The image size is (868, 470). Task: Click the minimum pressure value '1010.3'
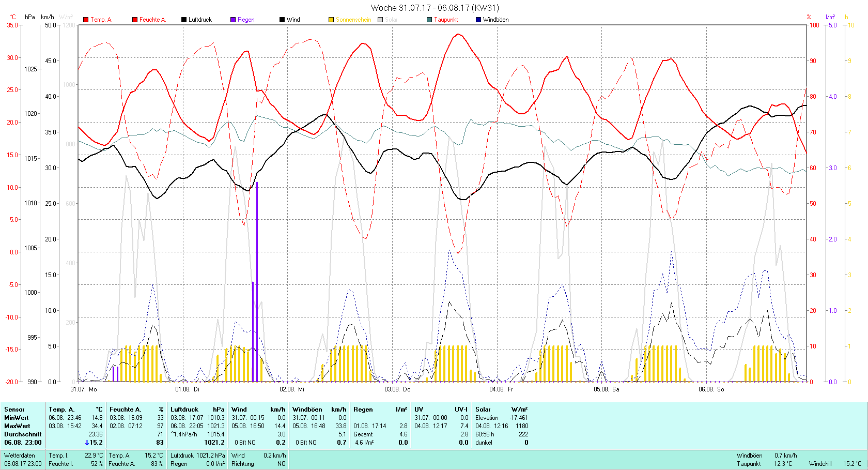[216, 418]
